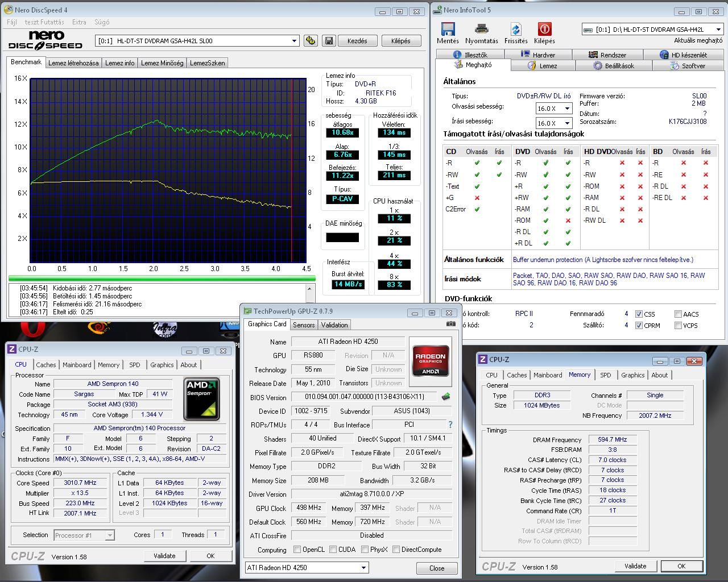Screen dimensions: 728x582
Task: Click Validate in the CPU-Z memory window
Action: 635,566
